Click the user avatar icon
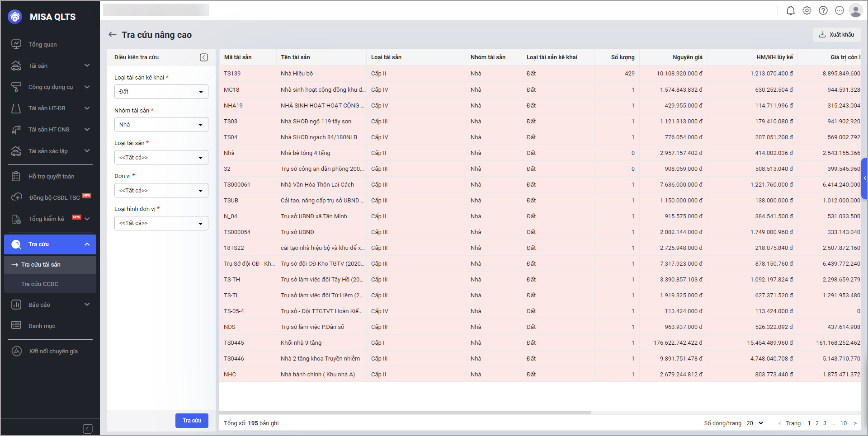This screenshot has height=436, width=868. [x=855, y=10]
